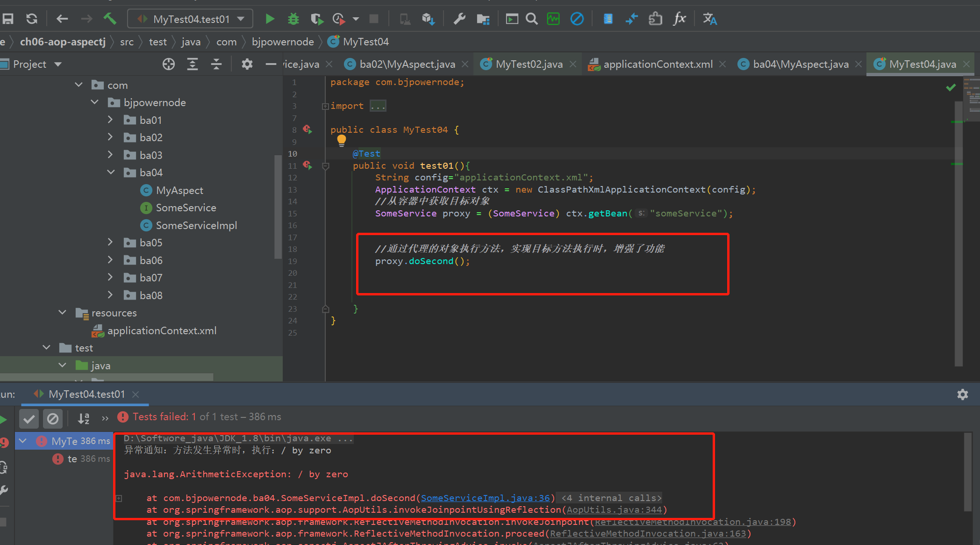Open the Search Everywhere magnifier icon
This screenshot has height=545, width=980.
point(531,19)
